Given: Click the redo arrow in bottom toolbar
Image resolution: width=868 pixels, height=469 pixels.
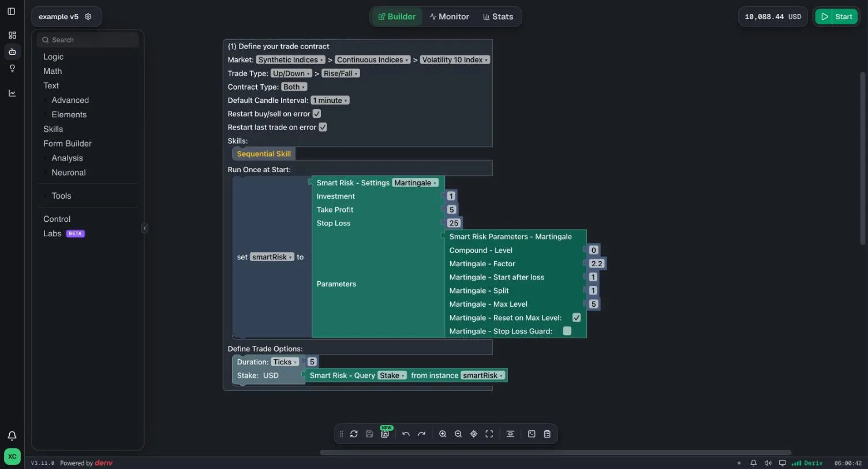Looking at the screenshot, I should tap(421, 434).
